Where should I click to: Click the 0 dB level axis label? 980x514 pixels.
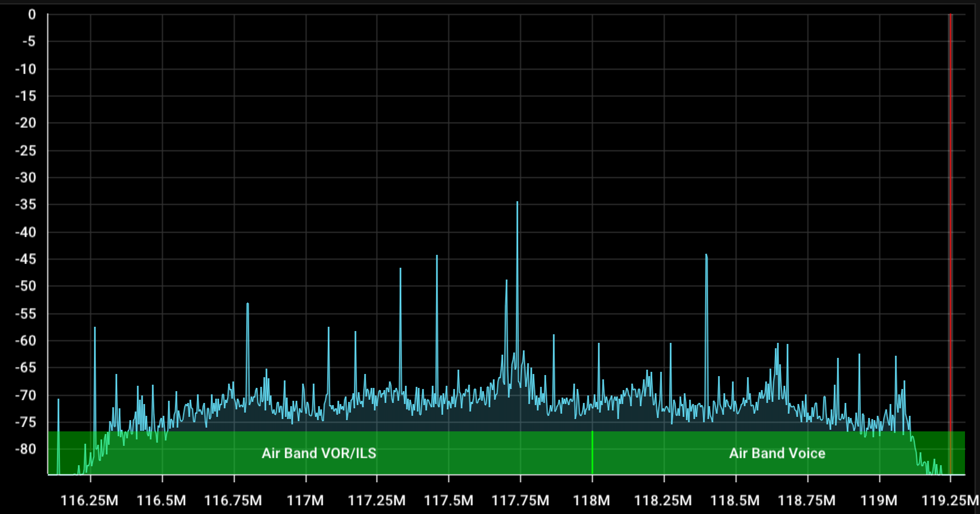[x=32, y=15]
